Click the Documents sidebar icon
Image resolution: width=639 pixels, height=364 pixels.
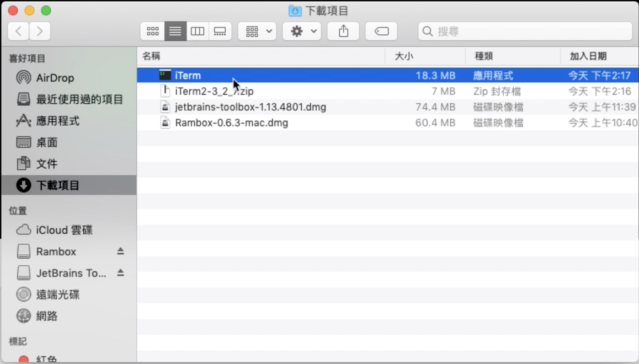coord(24,163)
